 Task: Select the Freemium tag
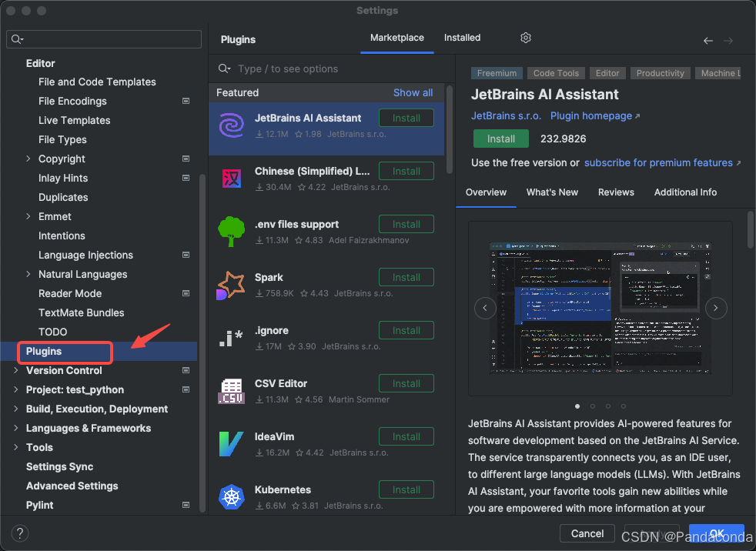click(x=497, y=73)
